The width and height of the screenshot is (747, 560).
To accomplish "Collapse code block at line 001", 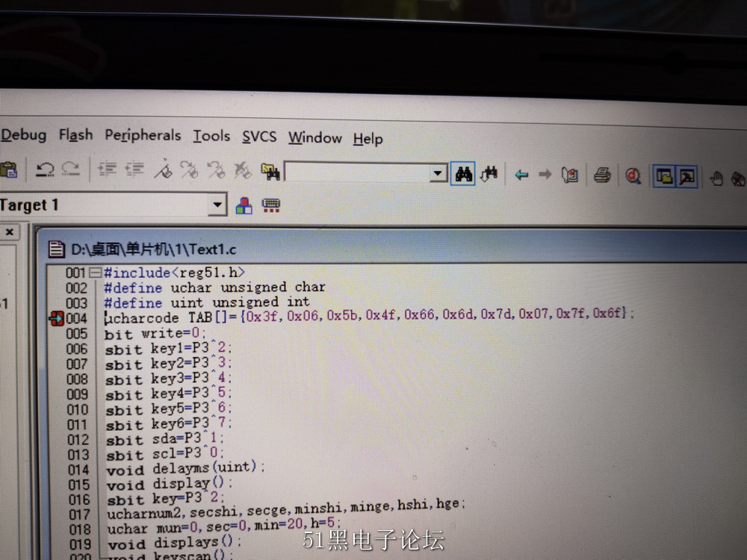I will click(96, 273).
